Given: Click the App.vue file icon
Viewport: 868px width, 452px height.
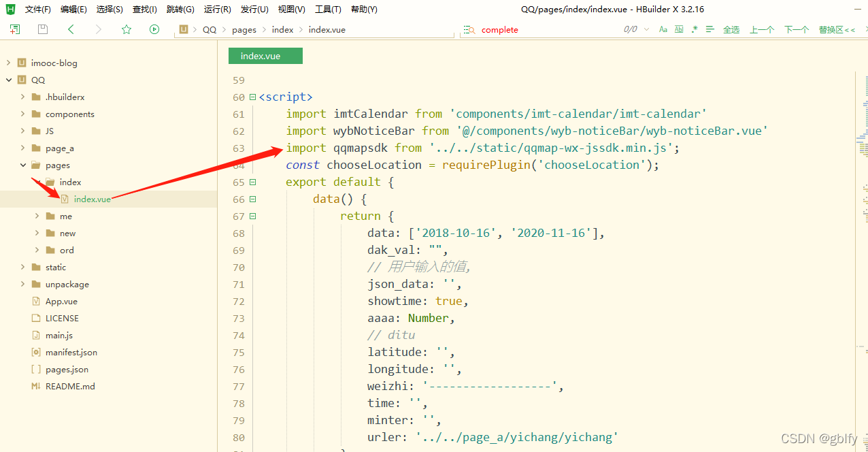Looking at the screenshot, I should point(36,301).
